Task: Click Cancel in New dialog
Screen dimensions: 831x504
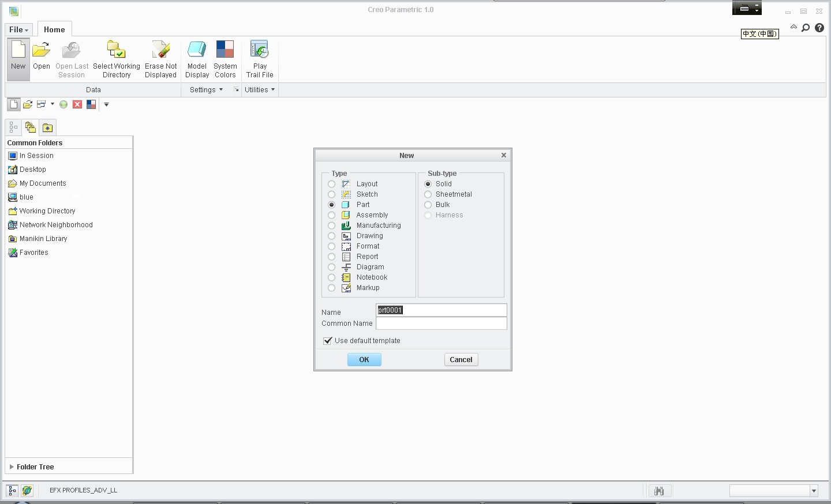Action: [461, 360]
